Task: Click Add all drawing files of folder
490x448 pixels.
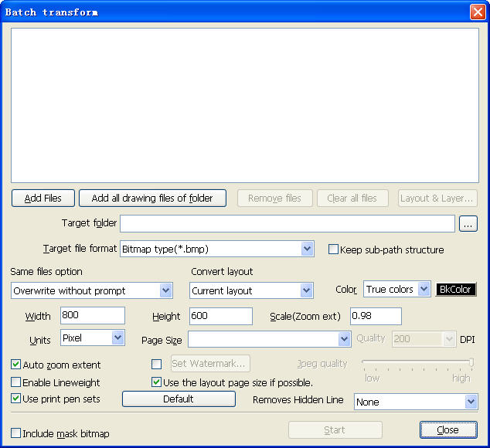Action: (152, 199)
